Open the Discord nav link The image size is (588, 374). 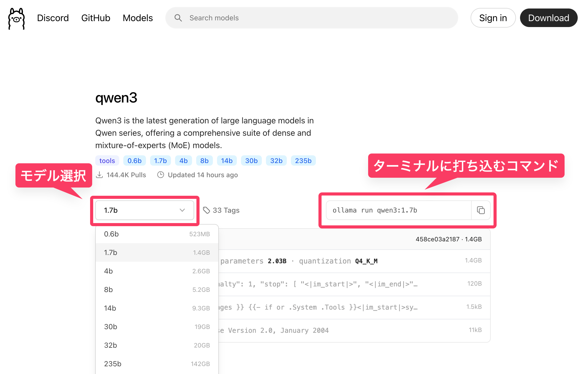[53, 18]
